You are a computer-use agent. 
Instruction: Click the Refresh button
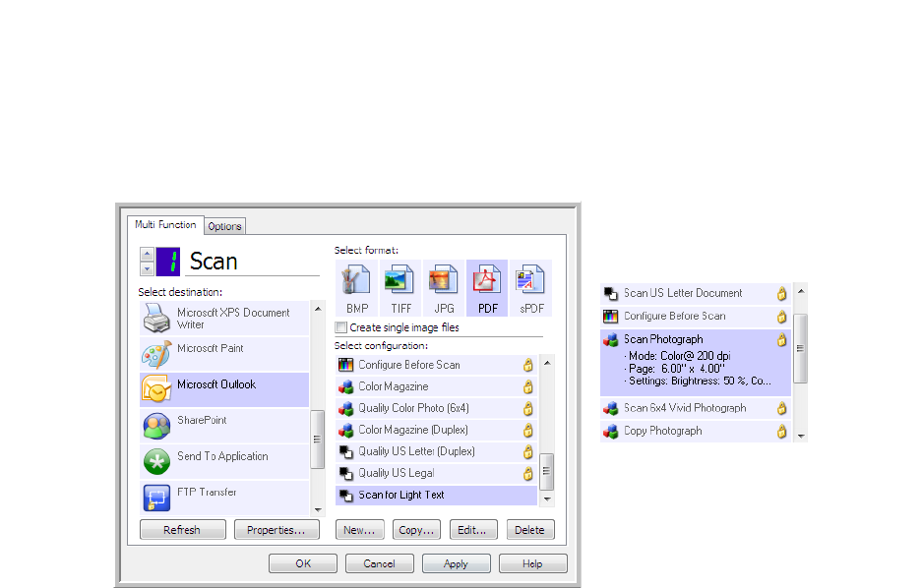(183, 530)
